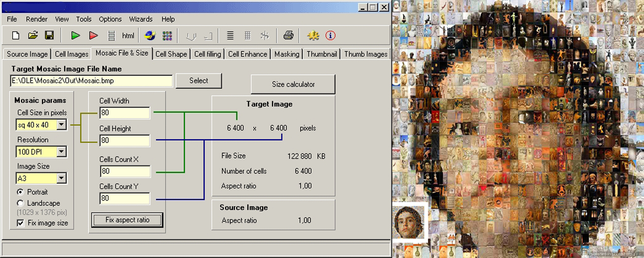Open the View menu
644x258 pixels.
coord(62,19)
